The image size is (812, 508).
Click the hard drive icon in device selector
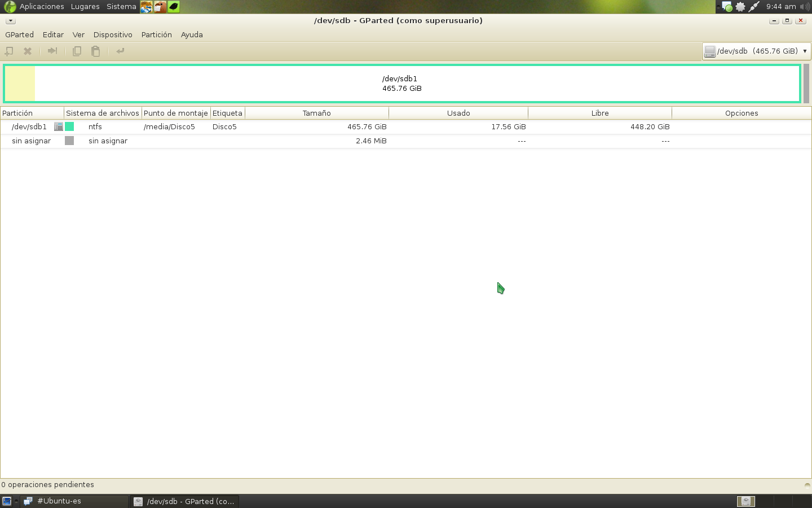point(710,51)
